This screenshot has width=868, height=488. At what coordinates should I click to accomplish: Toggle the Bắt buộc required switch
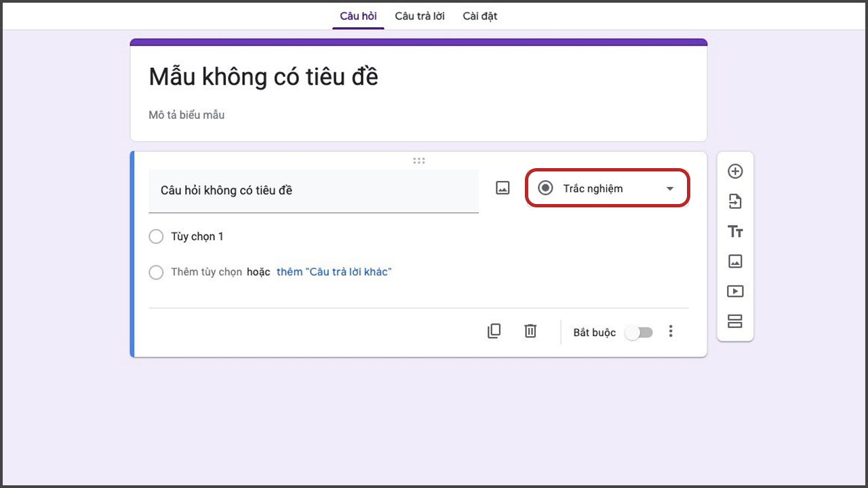639,332
